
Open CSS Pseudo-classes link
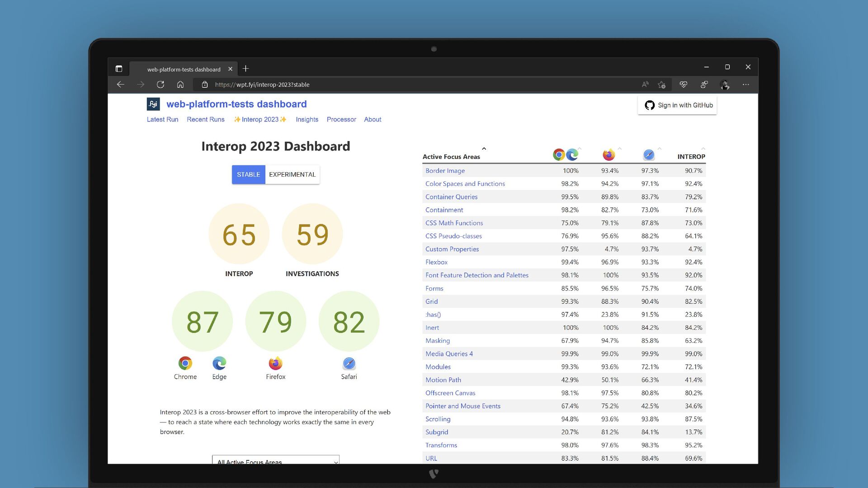pyautogui.click(x=453, y=236)
